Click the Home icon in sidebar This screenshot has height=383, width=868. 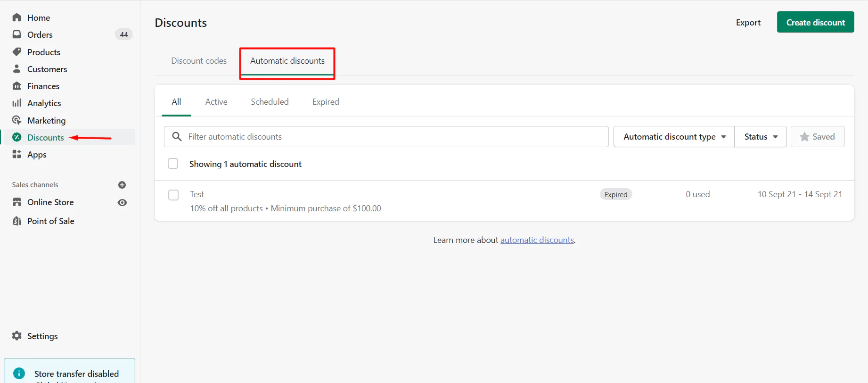(17, 17)
